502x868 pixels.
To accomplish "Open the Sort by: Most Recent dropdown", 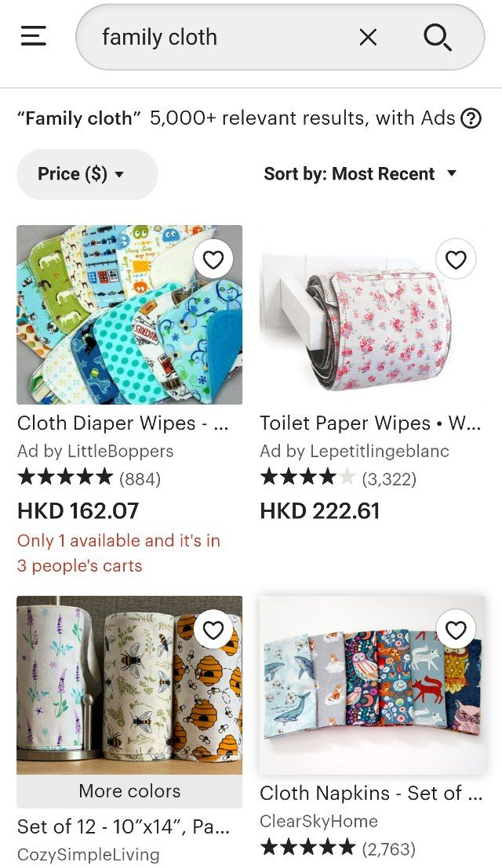I will coord(360,174).
